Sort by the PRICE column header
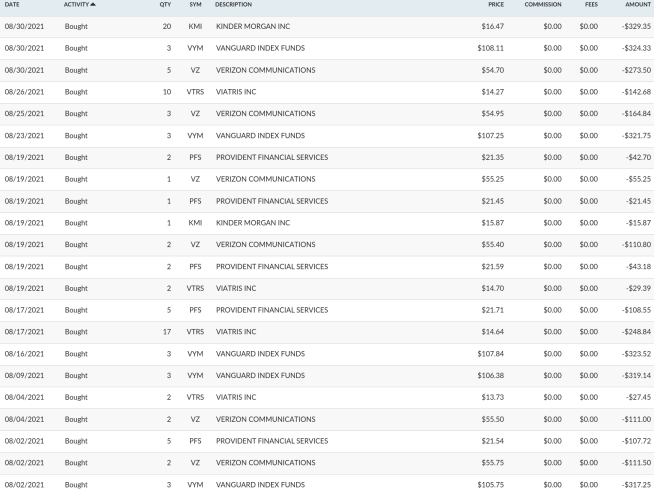Screen dimensions: 654x490 496,5
